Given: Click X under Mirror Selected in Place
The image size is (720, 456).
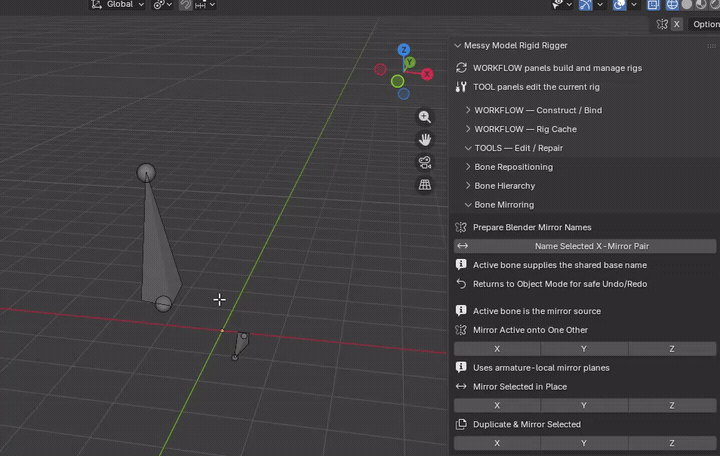Looking at the screenshot, I should coord(497,405).
